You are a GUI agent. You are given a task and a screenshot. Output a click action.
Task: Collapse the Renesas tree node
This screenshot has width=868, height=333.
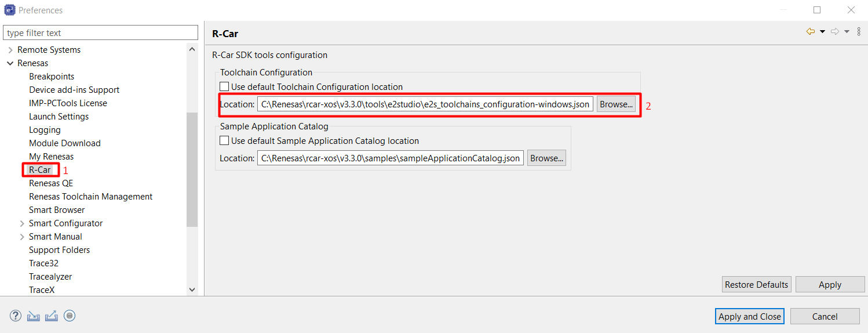pyautogui.click(x=10, y=63)
